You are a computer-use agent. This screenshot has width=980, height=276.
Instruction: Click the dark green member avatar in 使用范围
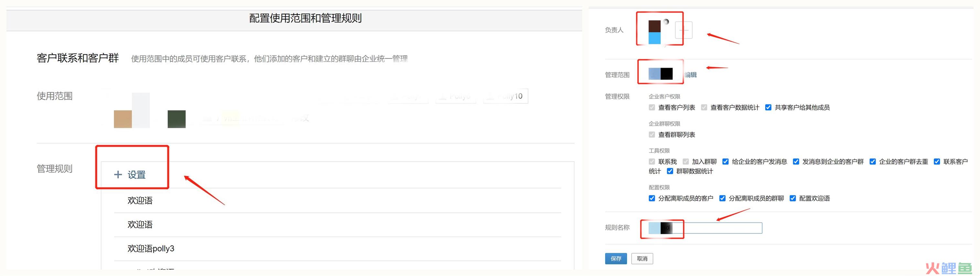coord(176,119)
